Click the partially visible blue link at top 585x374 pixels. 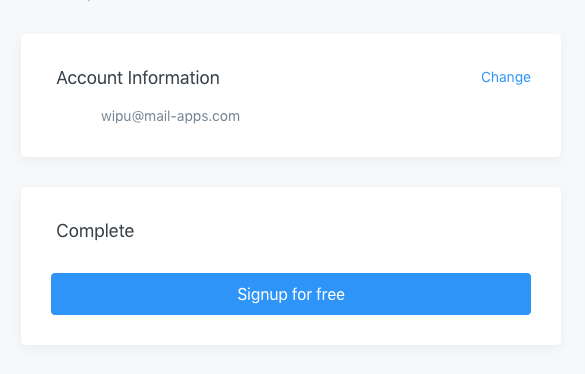pyautogui.click(x=89, y=0)
